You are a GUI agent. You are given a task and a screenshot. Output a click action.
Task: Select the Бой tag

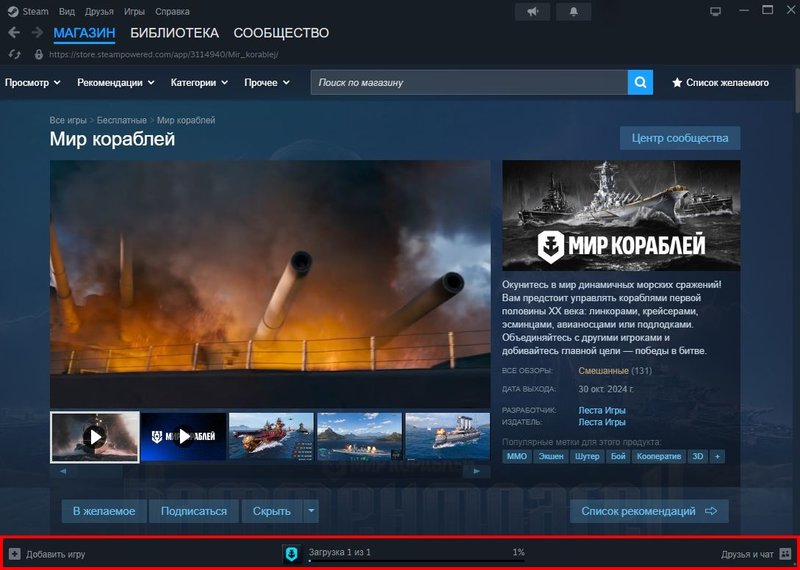618,457
